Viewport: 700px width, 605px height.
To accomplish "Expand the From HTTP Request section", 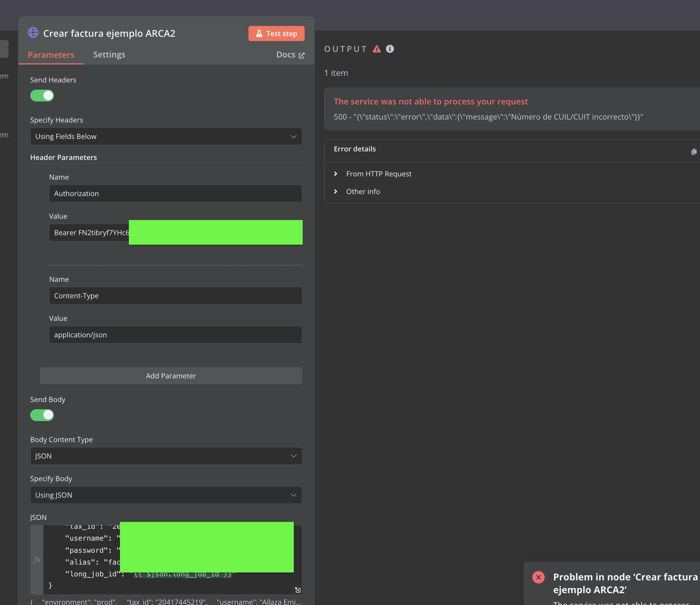I will pos(378,174).
